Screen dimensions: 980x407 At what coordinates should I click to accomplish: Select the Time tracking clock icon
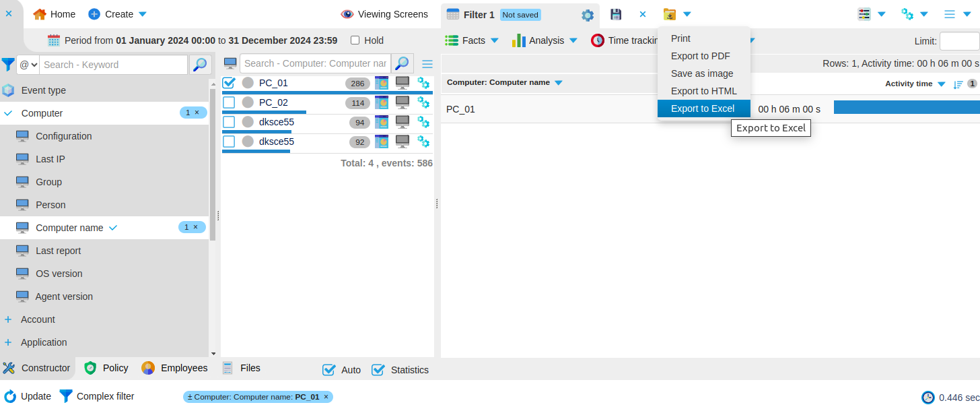pyautogui.click(x=598, y=40)
